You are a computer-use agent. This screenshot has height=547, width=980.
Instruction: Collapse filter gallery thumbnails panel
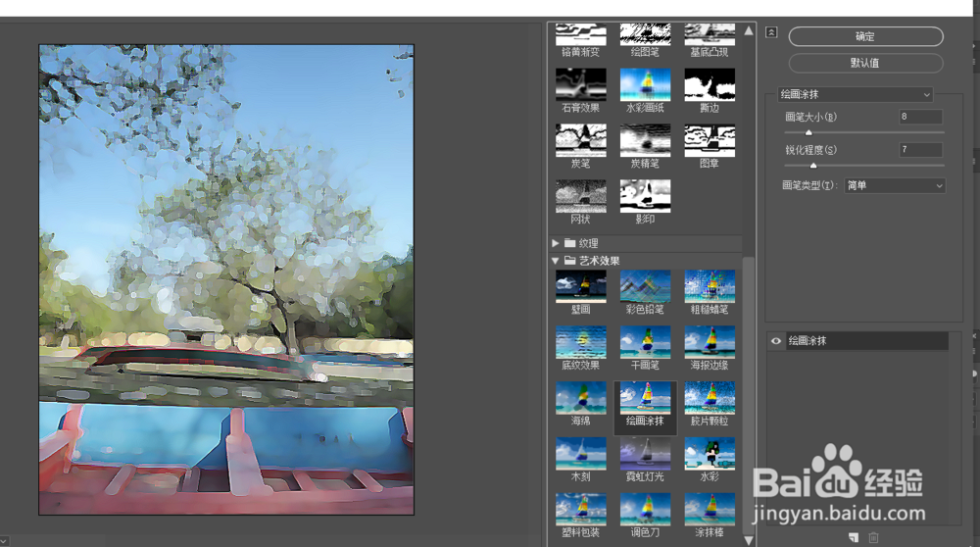[x=771, y=32]
